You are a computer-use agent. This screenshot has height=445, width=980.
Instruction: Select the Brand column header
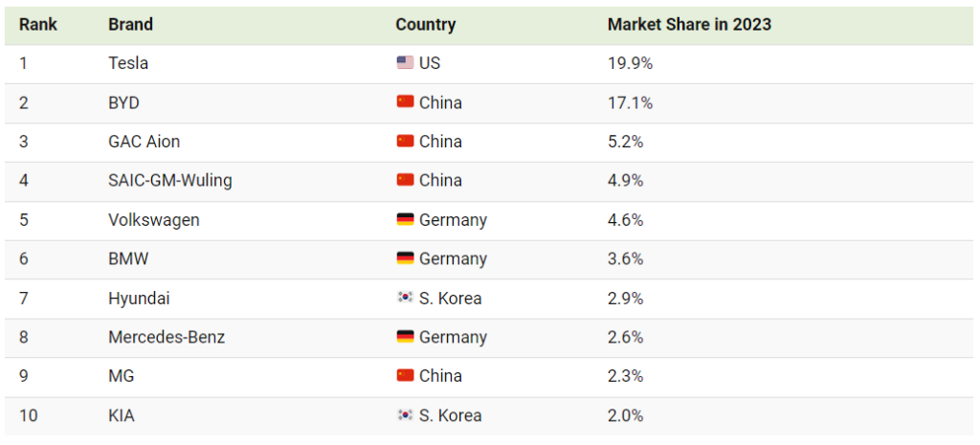(131, 24)
